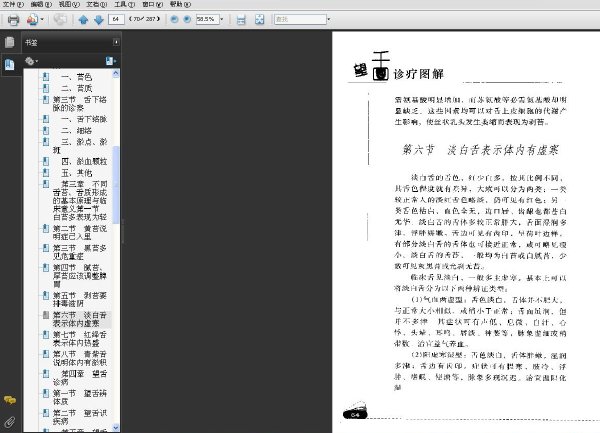600x433 pixels.
Task: Select bookmark 第二节 黄苔说明症已入里
Action: tap(80, 233)
